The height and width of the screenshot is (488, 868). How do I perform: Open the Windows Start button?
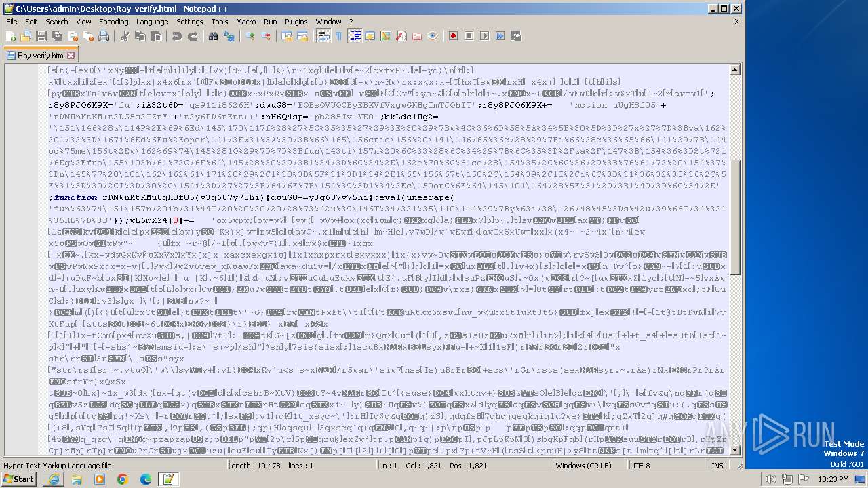(18, 479)
